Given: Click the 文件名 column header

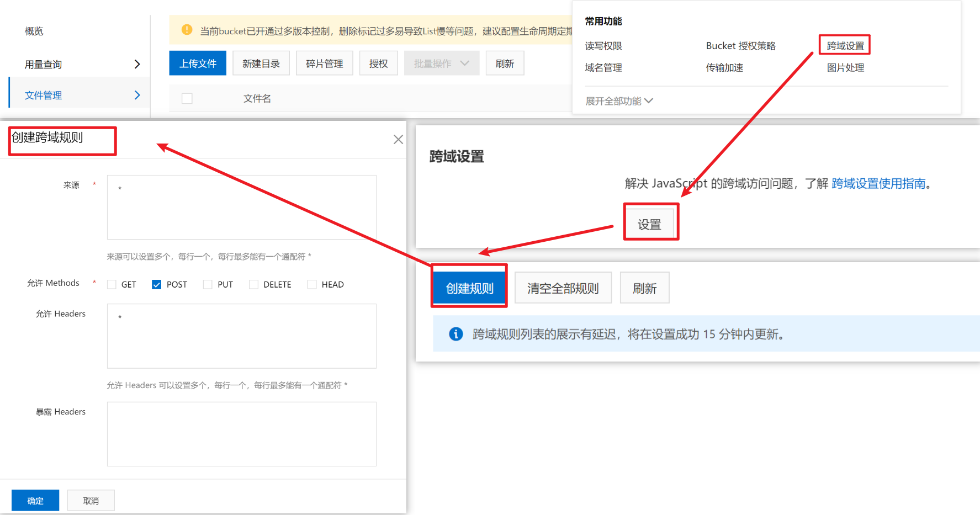Looking at the screenshot, I should tap(257, 99).
